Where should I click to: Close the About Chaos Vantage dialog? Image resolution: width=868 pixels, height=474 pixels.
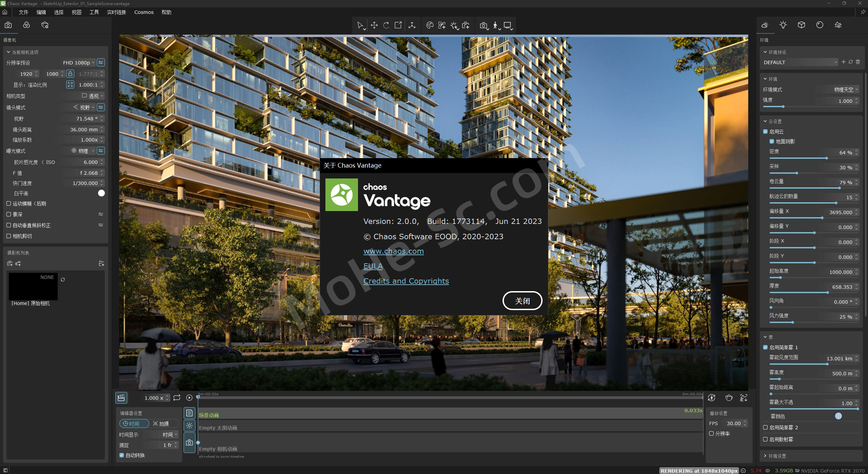522,301
